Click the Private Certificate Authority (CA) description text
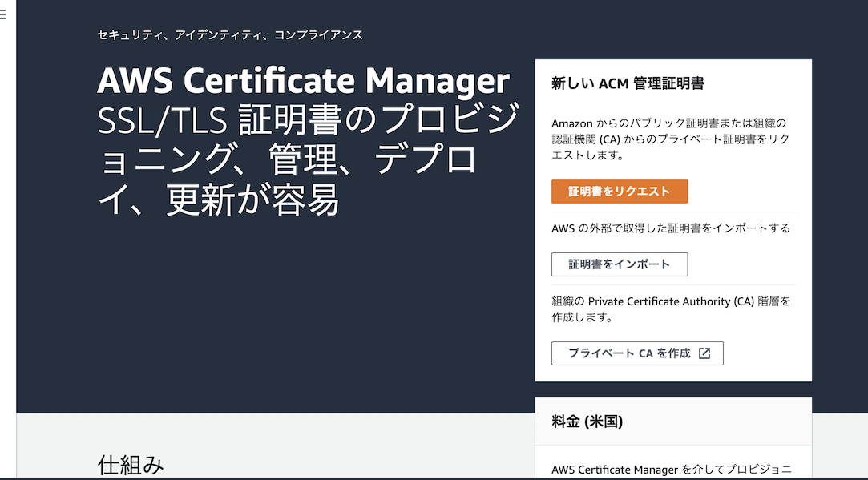868x480 pixels. (x=671, y=309)
